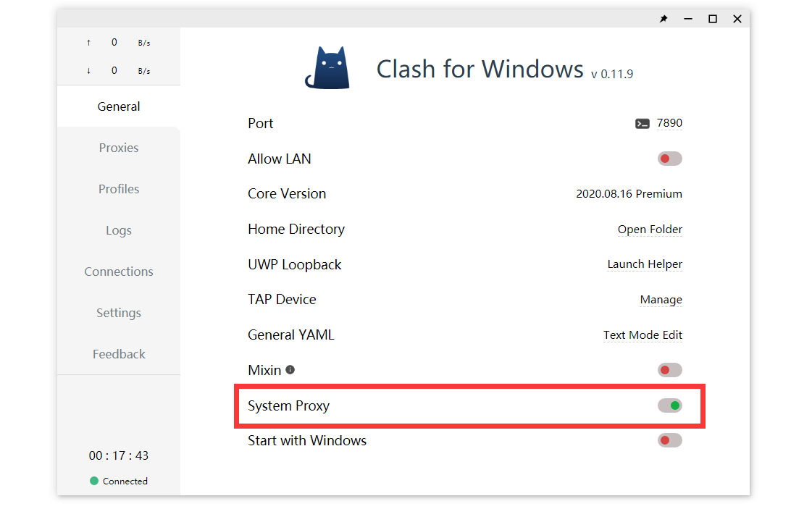Open the Settings section
The height and width of the screenshot is (509, 812).
118,313
